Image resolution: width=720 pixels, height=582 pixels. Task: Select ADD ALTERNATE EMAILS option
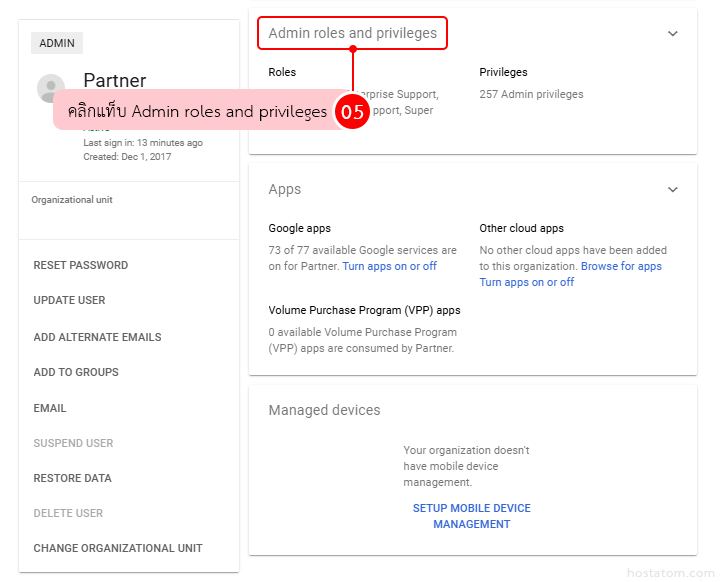(x=97, y=337)
